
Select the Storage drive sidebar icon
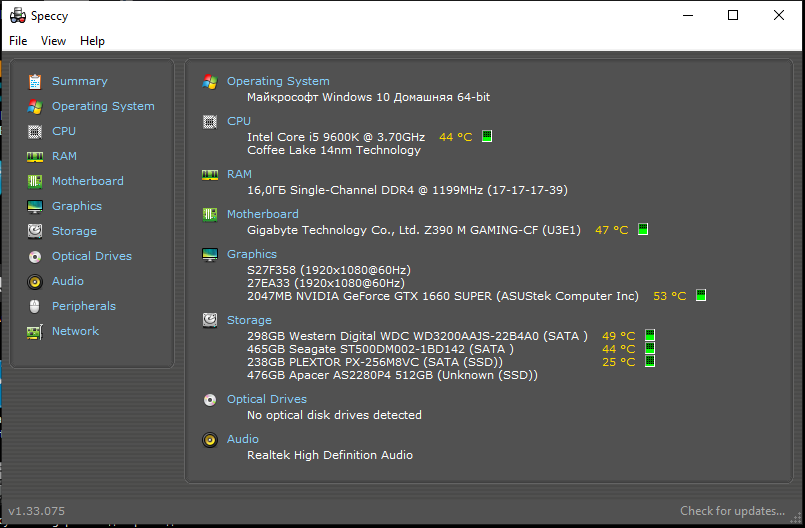tap(35, 231)
